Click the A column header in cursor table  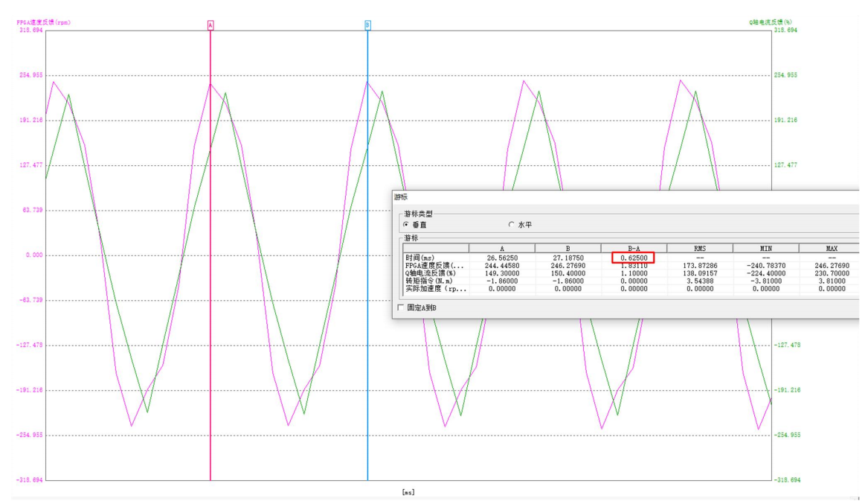pos(501,248)
